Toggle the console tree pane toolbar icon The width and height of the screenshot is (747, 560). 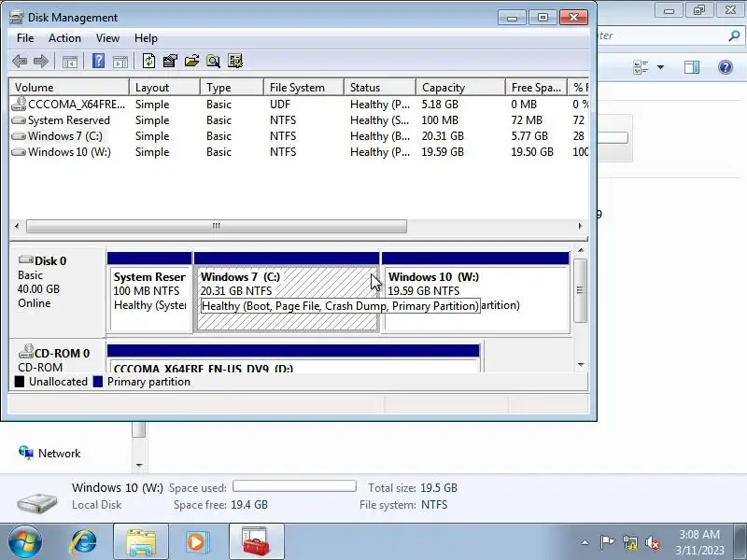point(69,62)
